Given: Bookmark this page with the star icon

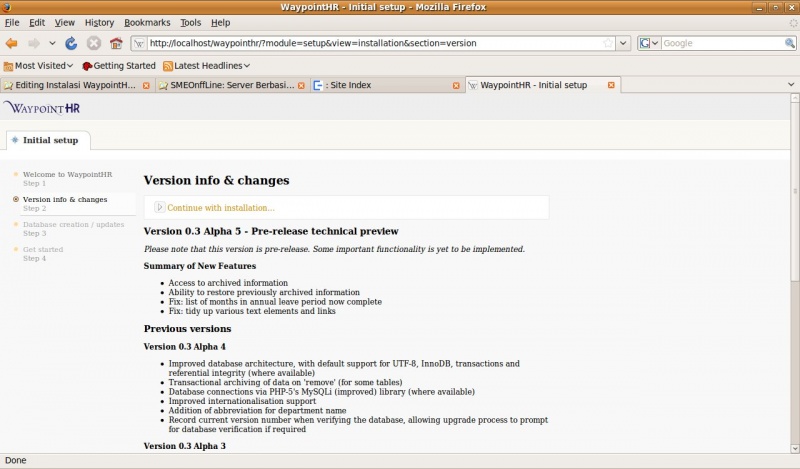Looking at the screenshot, I should [608, 43].
